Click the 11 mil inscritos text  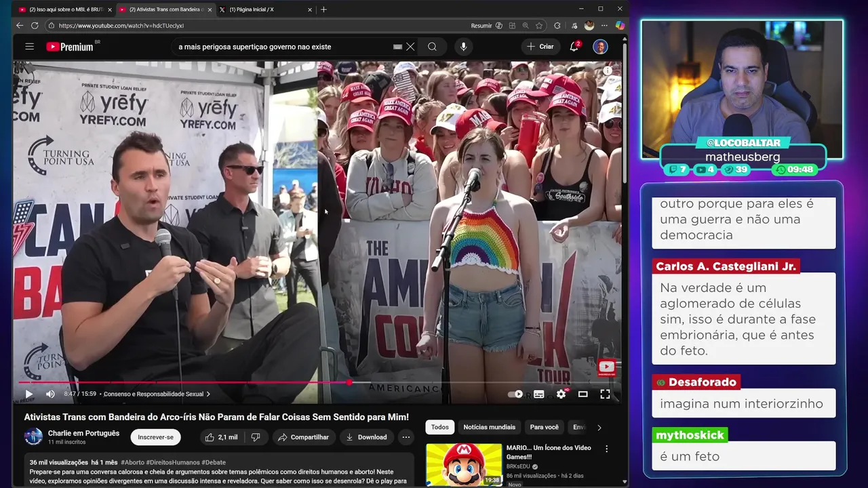(66, 442)
